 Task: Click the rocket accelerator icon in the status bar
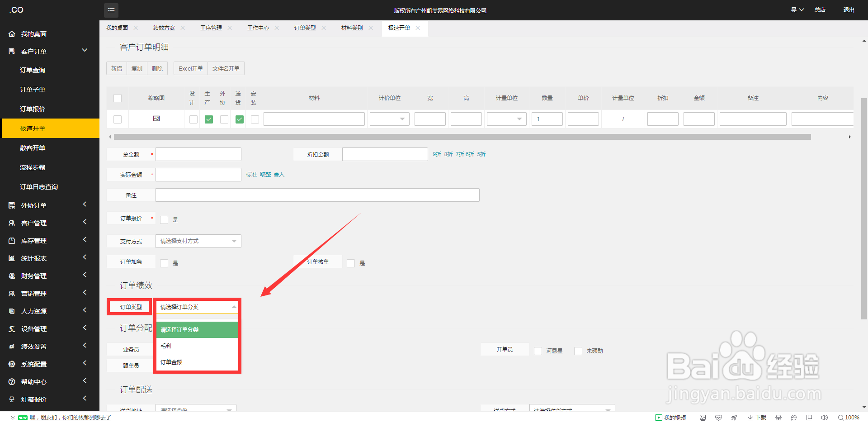(734, 418)
